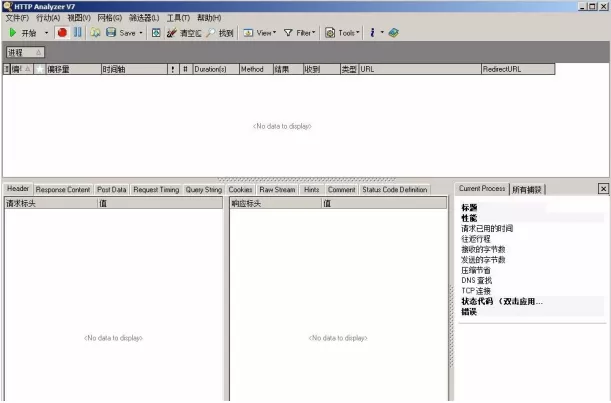
Task: Click the green Start (开始) play button
Action: point(13,33)
